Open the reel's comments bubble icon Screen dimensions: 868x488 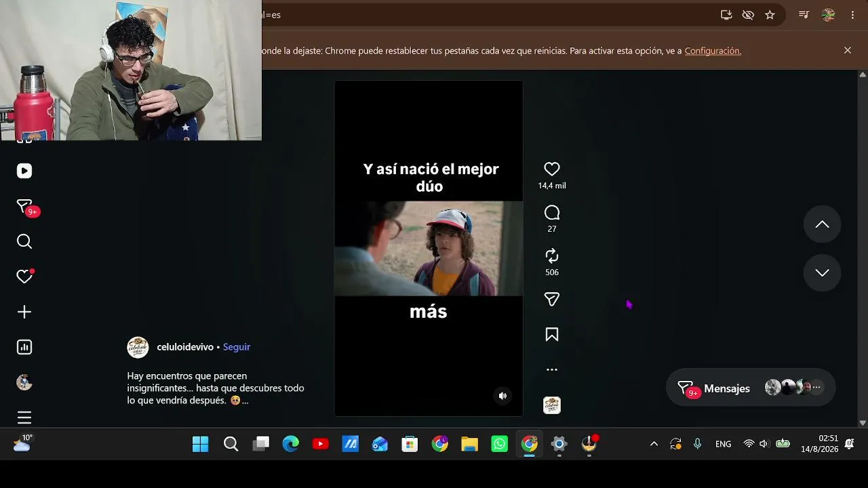coord(552,213)
